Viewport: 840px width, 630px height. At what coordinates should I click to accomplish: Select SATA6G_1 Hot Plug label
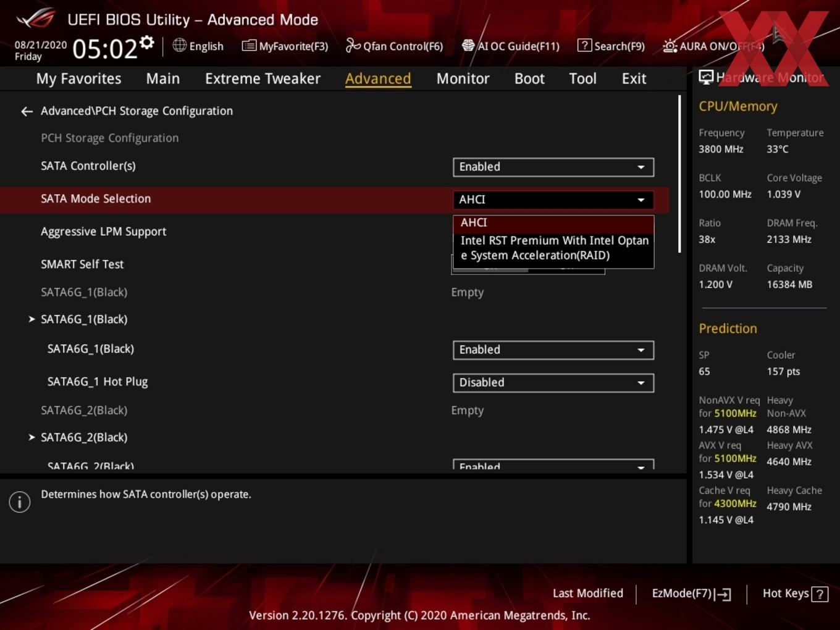click(x=98, y=382)
